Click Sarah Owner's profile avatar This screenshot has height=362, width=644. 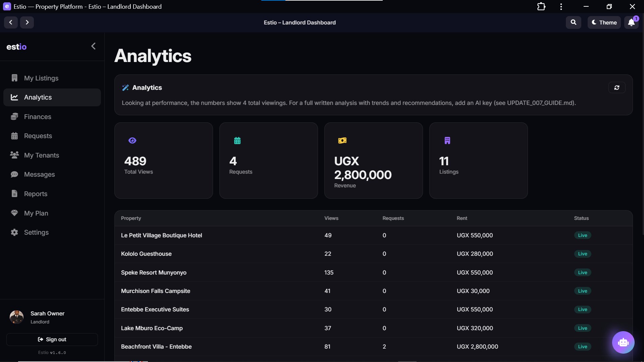tap(16, 317)
